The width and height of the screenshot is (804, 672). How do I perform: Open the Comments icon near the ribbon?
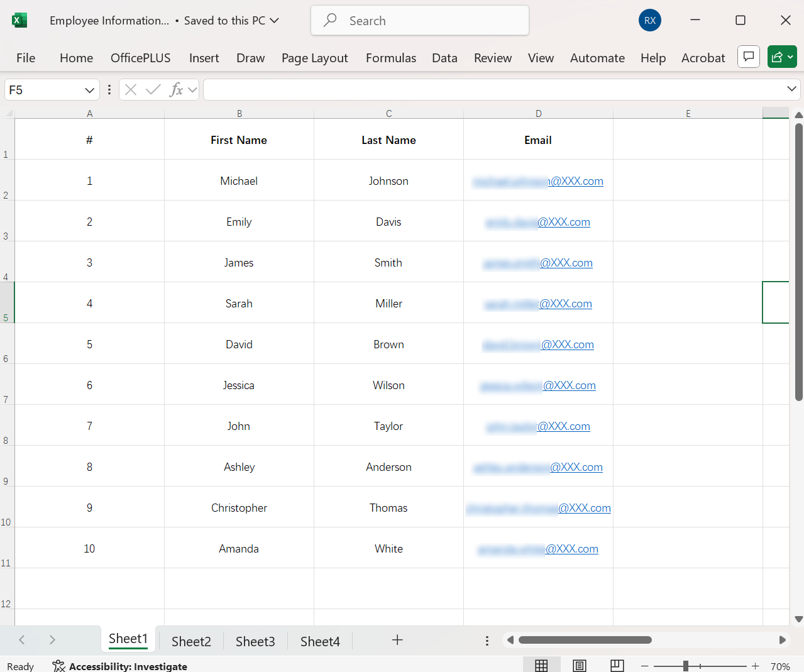748,57
